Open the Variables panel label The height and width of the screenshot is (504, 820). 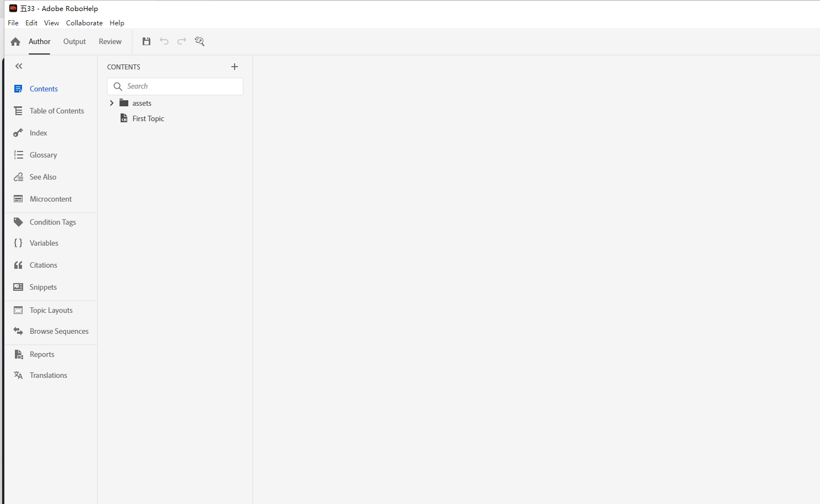pyautogui.click(x=44, y=243)
